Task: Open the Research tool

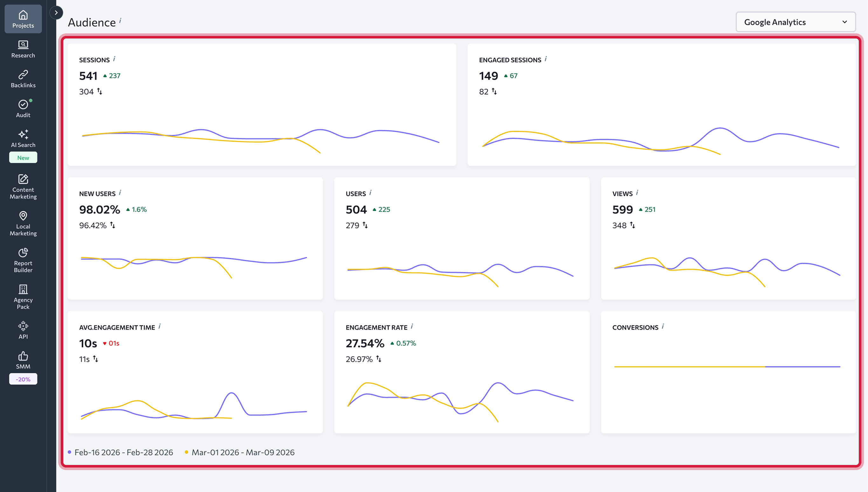Action: [23, 48]
